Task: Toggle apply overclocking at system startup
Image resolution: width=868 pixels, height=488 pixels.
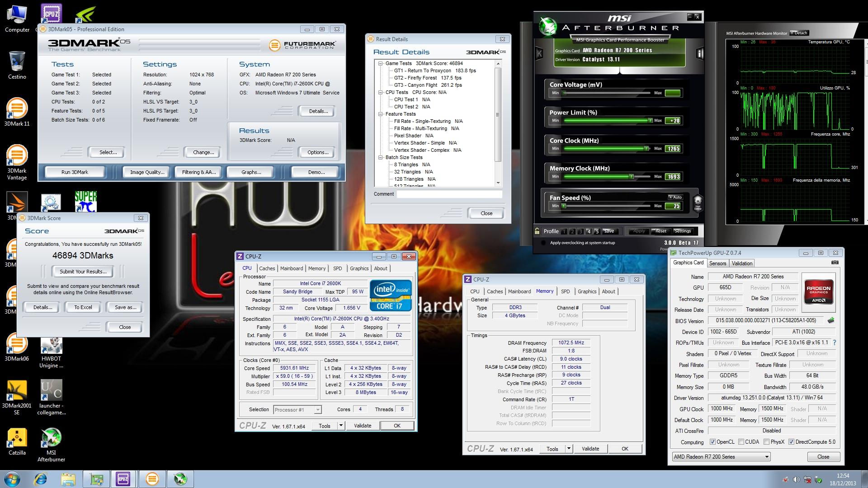Action: [x=543, y=243]
